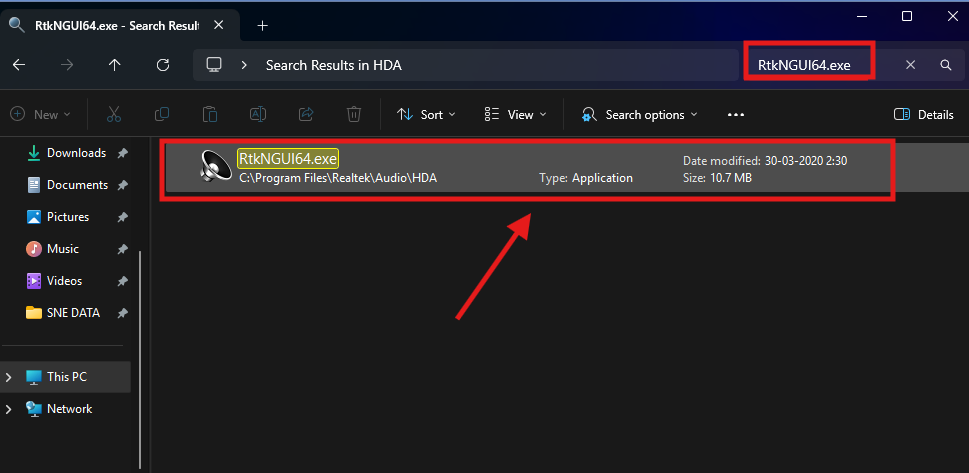Open the Sort dropdown menu
This screenshot has height=473, width=969.
[426, 114]
